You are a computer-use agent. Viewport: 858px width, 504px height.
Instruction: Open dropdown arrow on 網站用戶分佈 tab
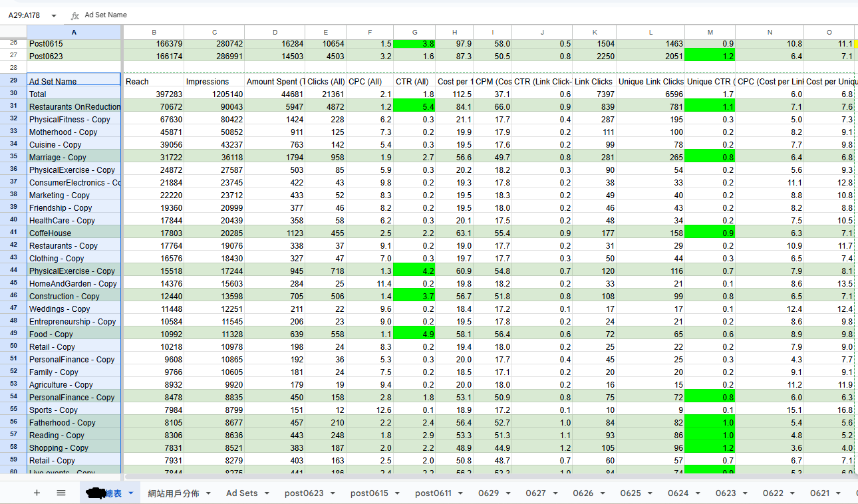click(208, 493)
